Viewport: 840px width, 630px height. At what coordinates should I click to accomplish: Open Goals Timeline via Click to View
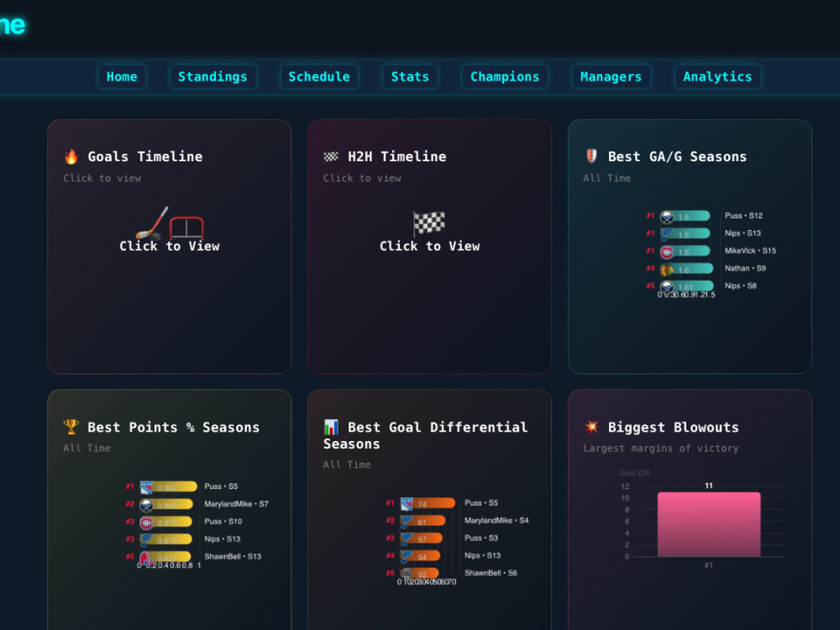pyautogui.click(x=170, y=246)
